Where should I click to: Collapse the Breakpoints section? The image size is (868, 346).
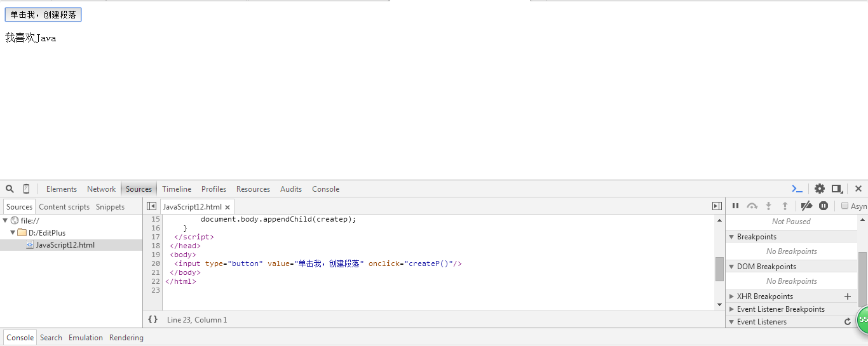coord(731,237)
